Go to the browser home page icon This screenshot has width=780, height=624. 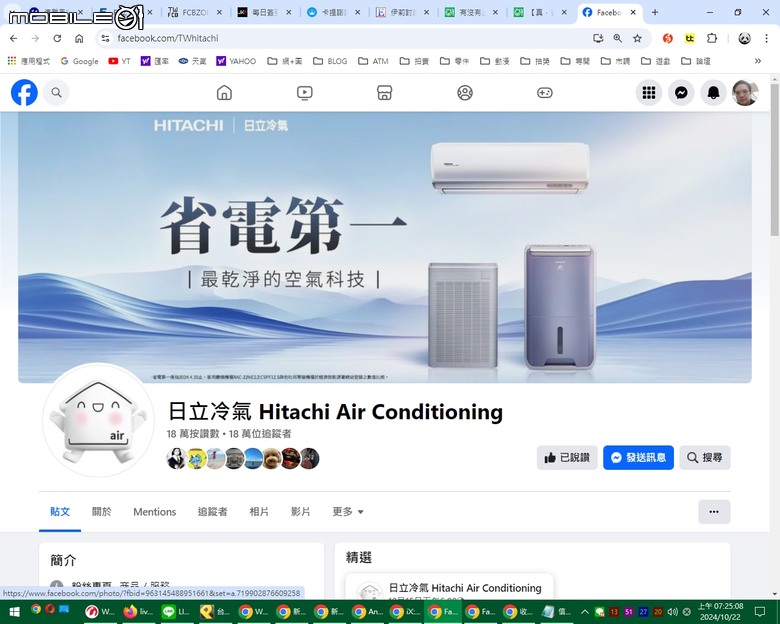[79, 38]
